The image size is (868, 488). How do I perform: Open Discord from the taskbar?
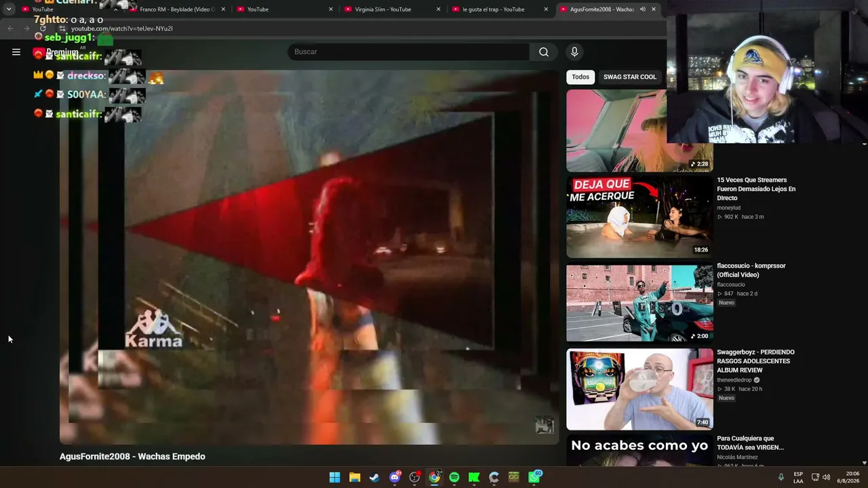click(395, 477)
